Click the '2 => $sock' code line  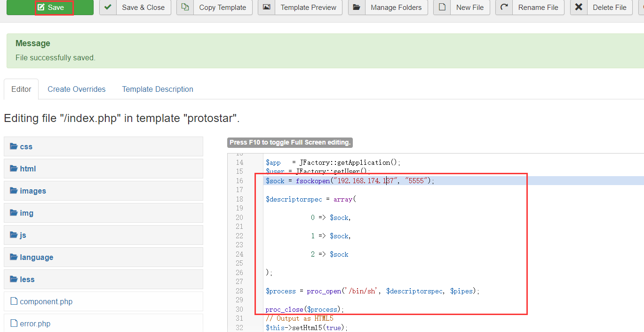(x=329, y=254)
